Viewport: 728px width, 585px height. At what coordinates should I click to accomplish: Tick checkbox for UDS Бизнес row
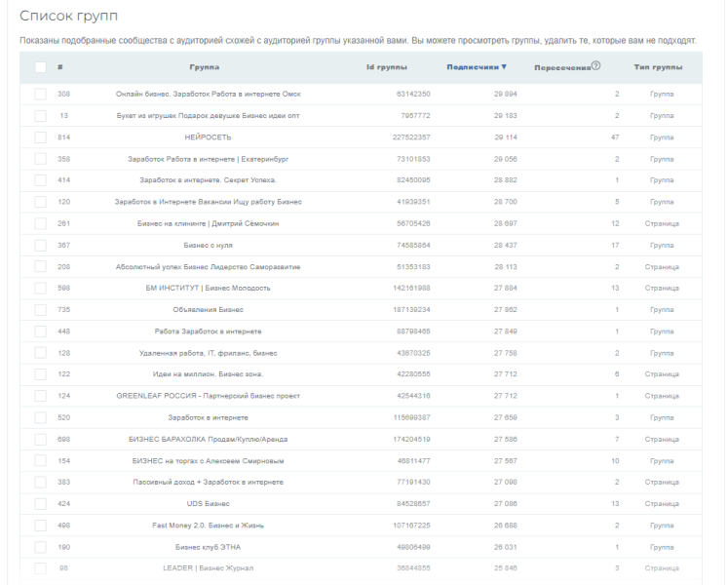(x=41, y=504)
